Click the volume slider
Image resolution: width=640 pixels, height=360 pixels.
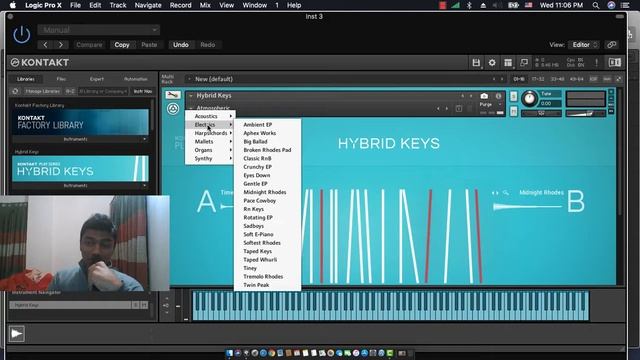click(585, 113)
